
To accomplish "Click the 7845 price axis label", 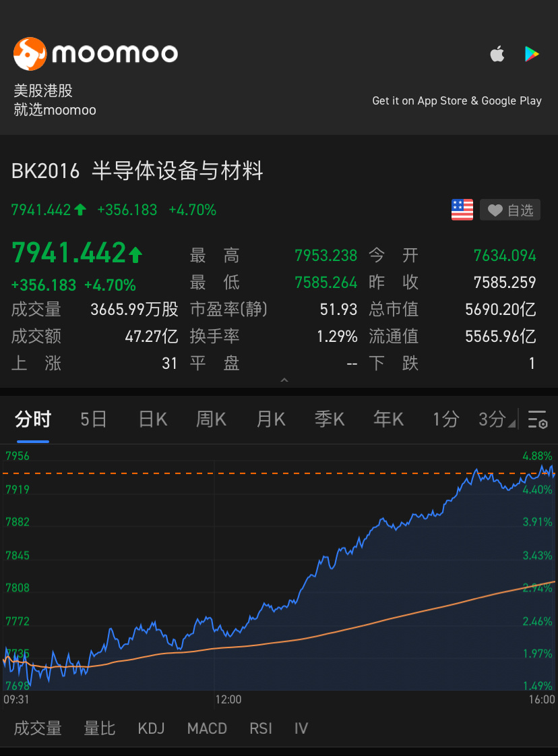I will [x=18, y=556].
